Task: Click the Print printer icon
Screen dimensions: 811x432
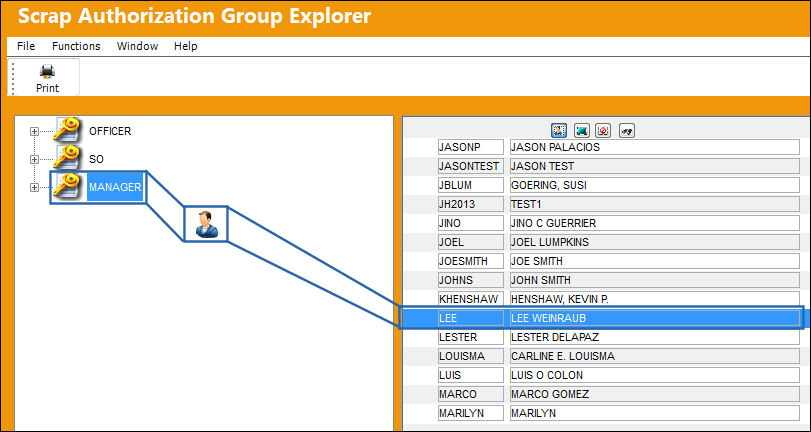Action: click(47, 71)
